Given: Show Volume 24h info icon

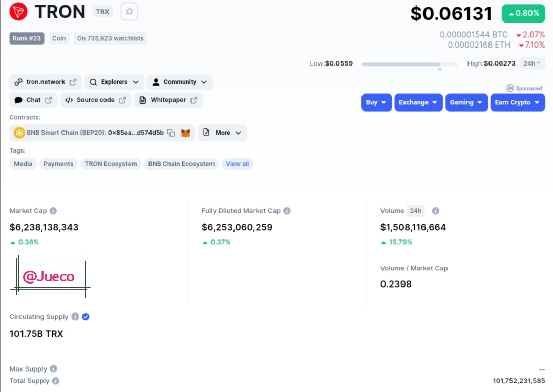Looking at the screenshot, I should click(436, 211).
